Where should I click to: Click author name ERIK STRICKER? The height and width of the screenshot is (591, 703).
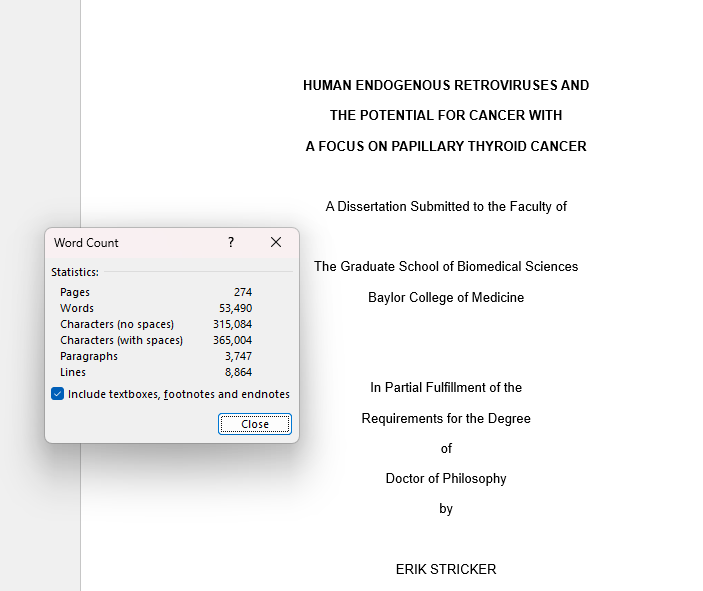point(446,569)
